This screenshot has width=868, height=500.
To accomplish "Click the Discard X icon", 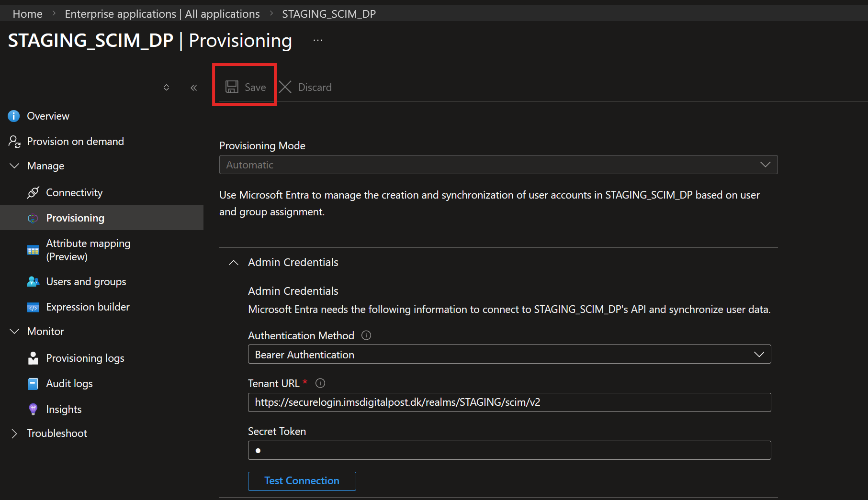I will point(285,87).
